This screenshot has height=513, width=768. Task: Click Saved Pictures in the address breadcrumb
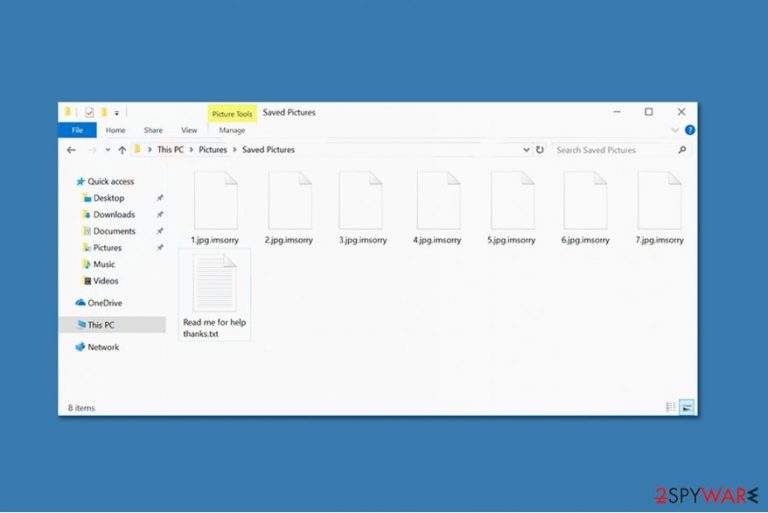(x=268, y=150)
